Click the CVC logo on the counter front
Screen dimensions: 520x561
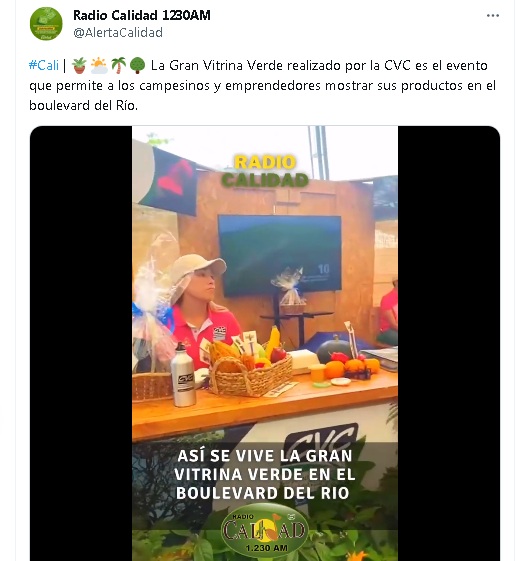pyautogui.click(x=321, y=437)
